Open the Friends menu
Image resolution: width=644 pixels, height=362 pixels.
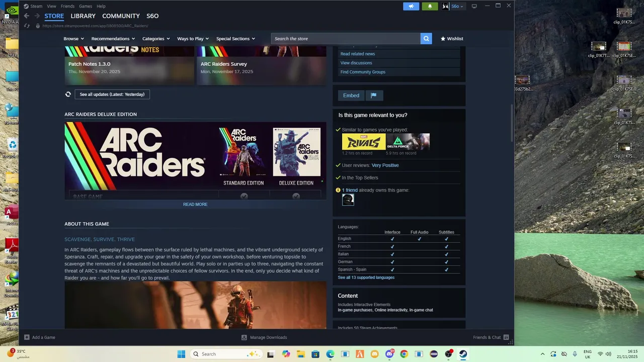[67, 6]
